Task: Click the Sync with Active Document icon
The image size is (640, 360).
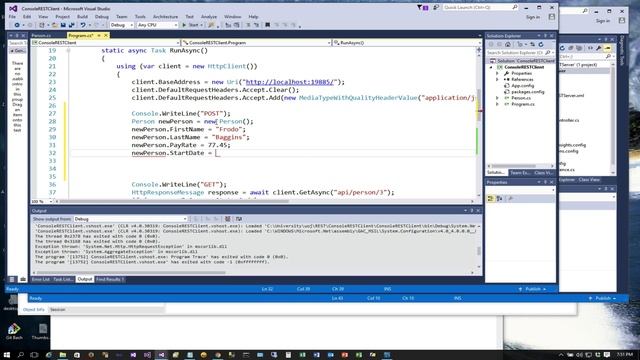Action: pos(532,44)
